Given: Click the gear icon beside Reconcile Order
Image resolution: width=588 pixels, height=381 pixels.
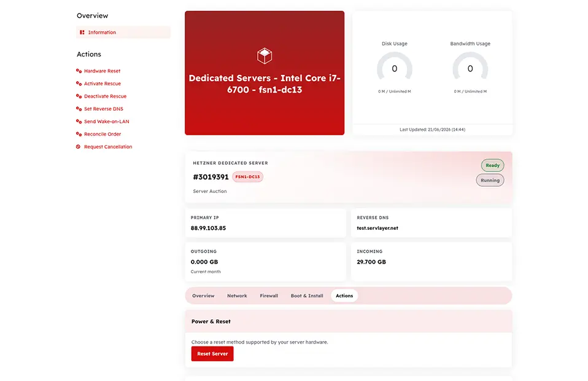Looking at the screenshot, I should tap(79, 134).
